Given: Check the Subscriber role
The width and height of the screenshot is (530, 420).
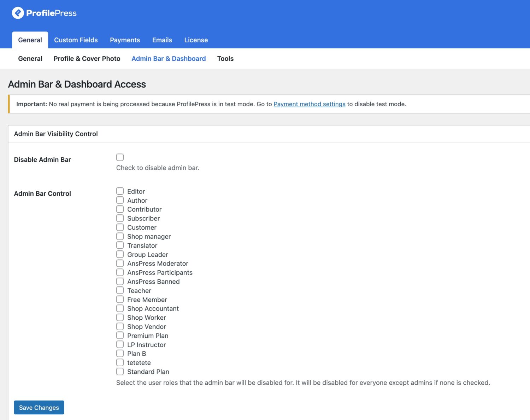Looking at the screenshot, I should tap(120, 218).
